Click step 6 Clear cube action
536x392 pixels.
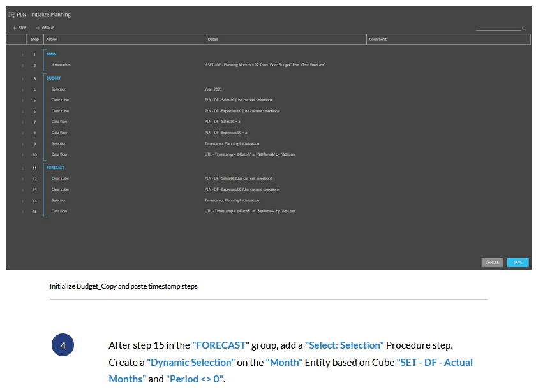(60, 111)
